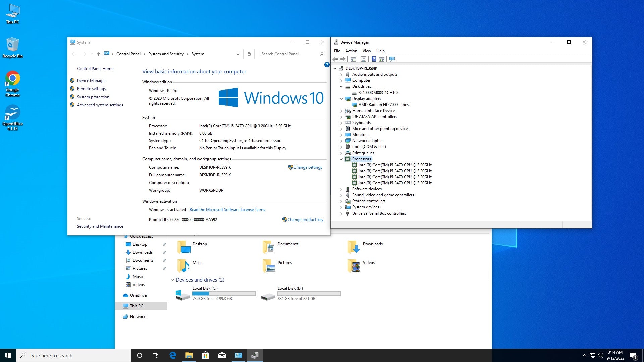Screen dimensions: 644x362
Task: Click the Search Control Panel field
Action: pyautogui.click(x=288, y=54)
